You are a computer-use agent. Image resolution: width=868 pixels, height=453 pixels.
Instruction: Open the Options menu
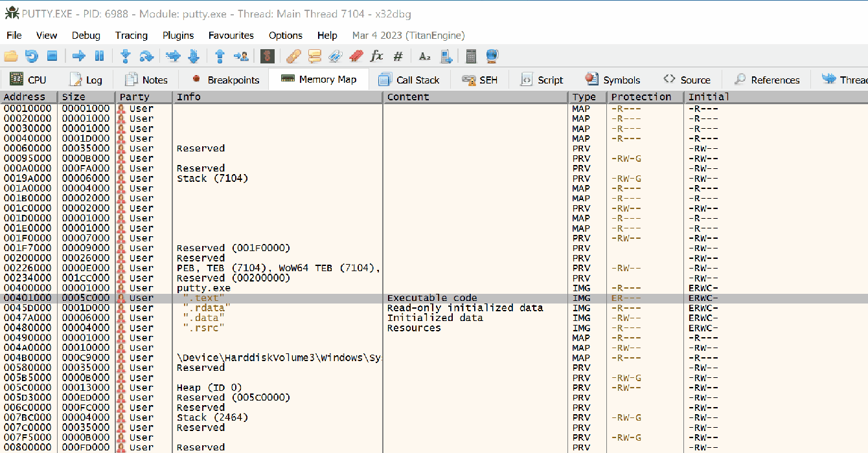(285, 36)
